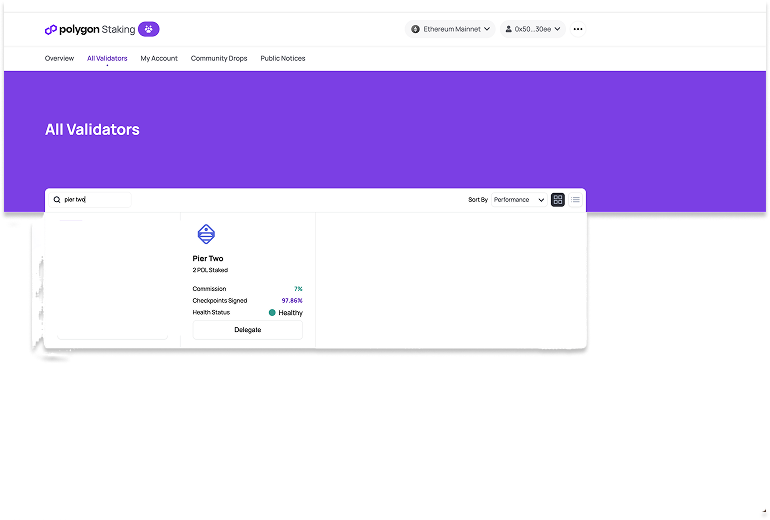Click the Checkpoints Signed label
The image size is (770, 520).
point(220,301)
